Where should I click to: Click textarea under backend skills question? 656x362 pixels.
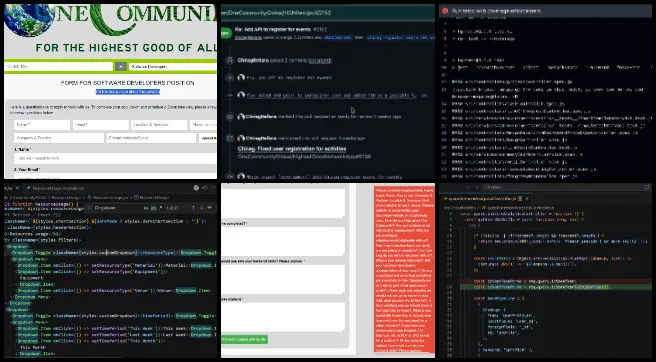(283, 279)
